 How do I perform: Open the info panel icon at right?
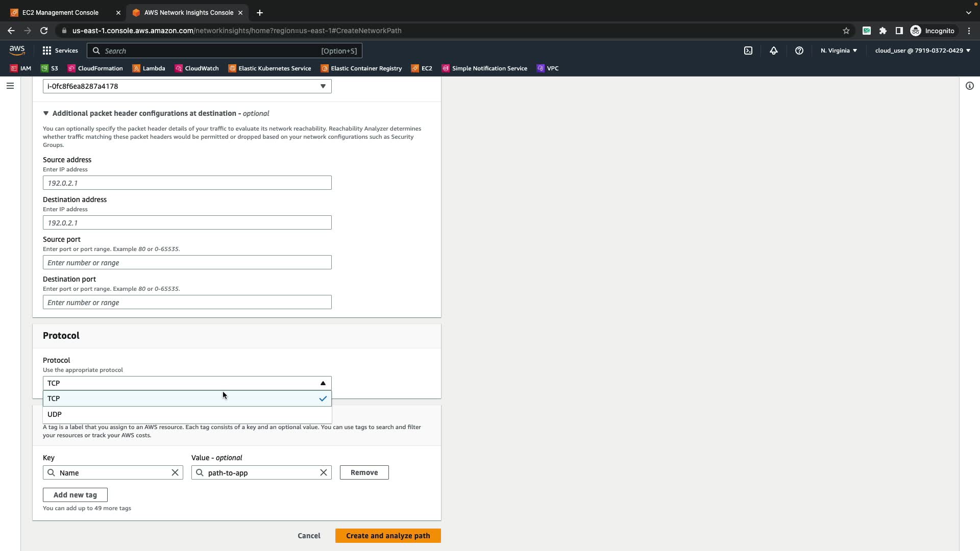[969, 86]
